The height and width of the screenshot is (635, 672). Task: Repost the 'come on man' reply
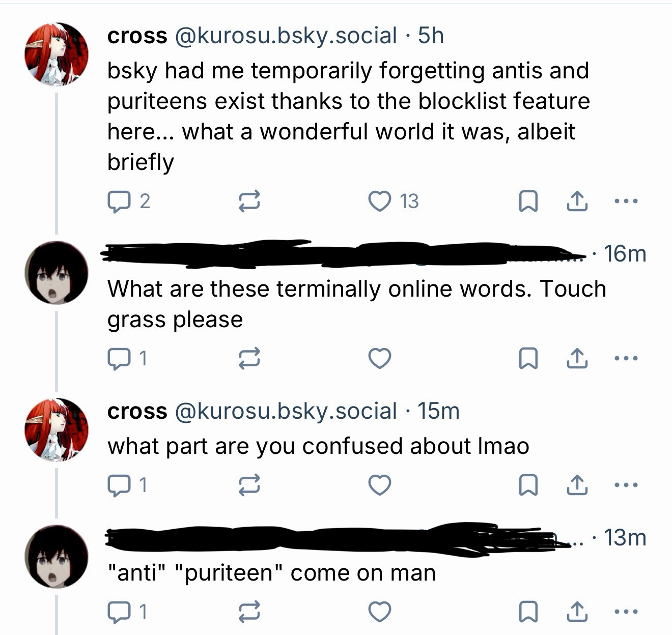[x=249, y=612]
